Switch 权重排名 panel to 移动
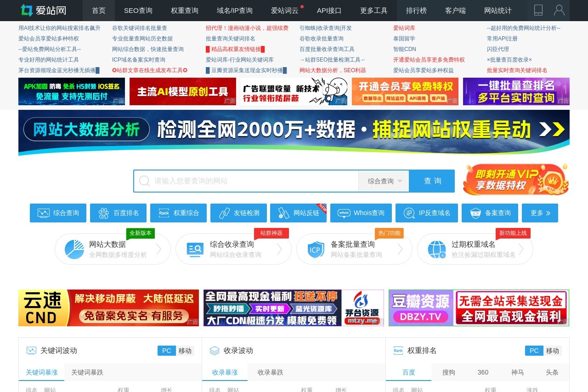The height and width of the screenshot is (392, 588). click(x=553, y=351)
